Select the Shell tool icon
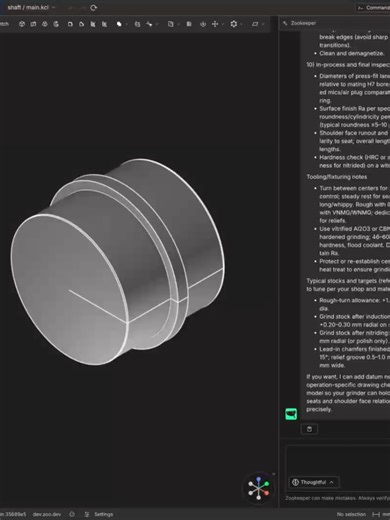This screenshot has width=390, height=520. click(93, 24)
